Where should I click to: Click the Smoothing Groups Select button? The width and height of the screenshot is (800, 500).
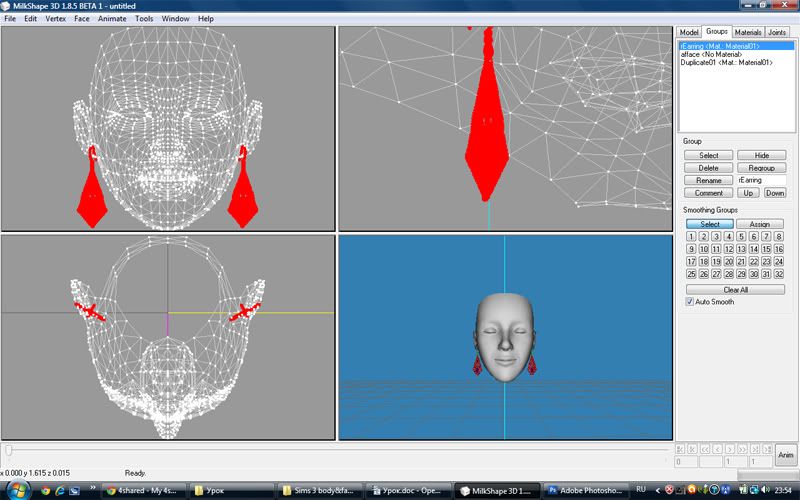point(710,224)
